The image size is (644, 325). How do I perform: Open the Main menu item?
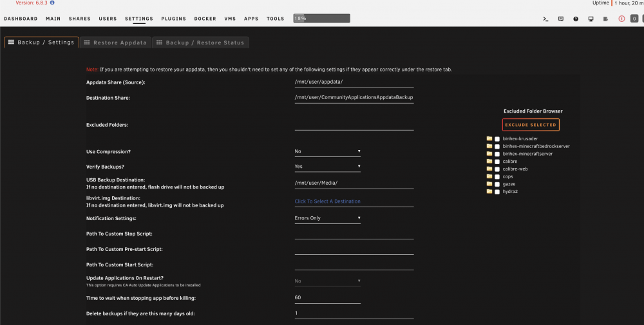[x=53, y=19]
